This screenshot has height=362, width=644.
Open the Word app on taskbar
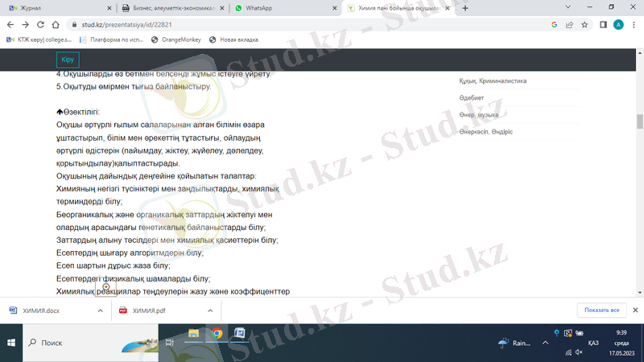point(239,333)
